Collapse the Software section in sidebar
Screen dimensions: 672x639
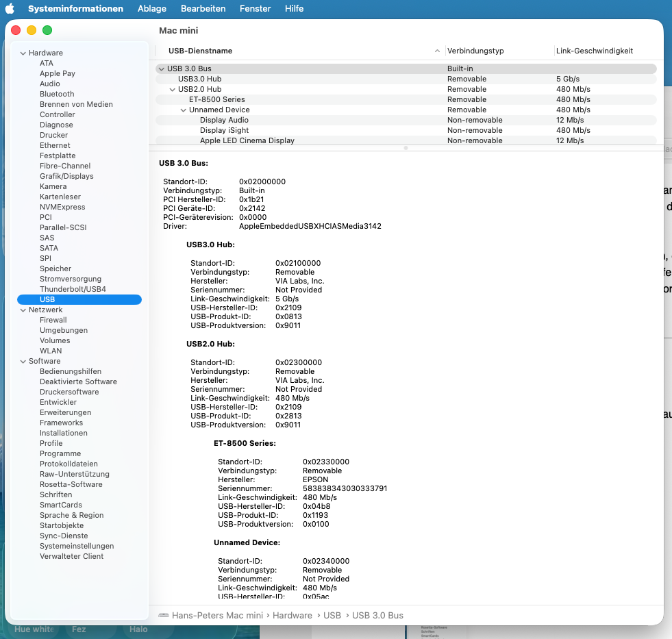23,362
